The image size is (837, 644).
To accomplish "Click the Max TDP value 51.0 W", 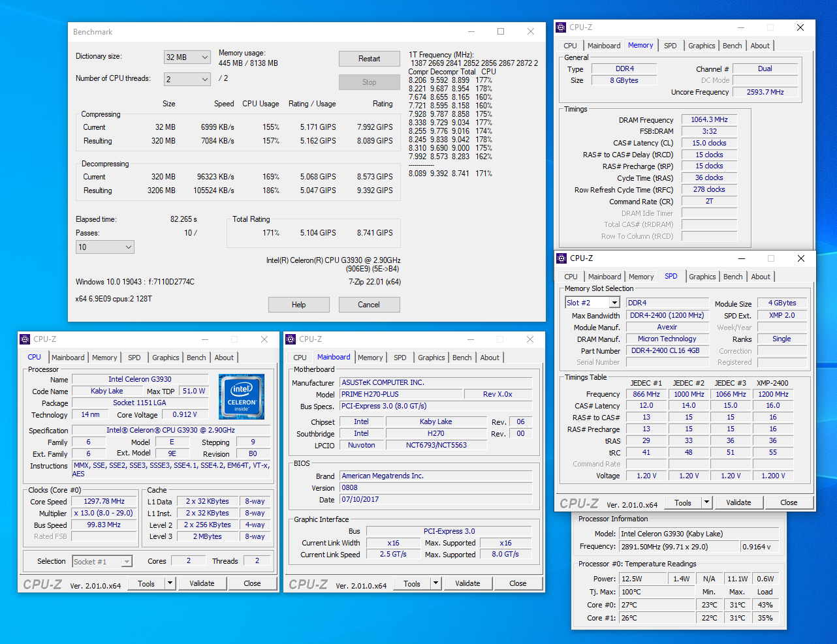I will (194, 391).
